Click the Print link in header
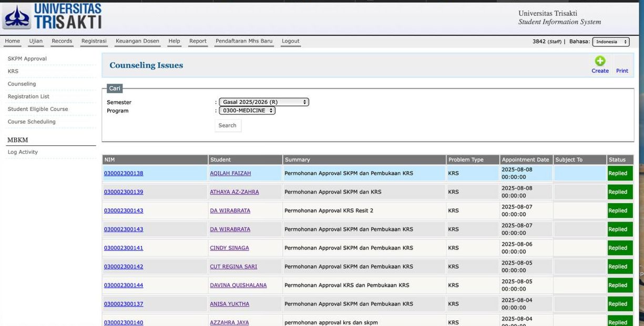This screenshot has height=326, width=644. point(622,71)
